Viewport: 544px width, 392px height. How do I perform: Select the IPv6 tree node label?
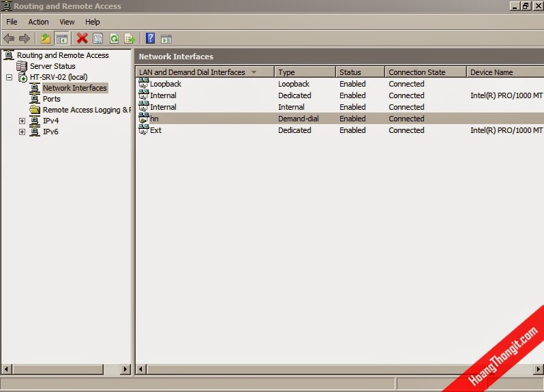pos(50,132)
